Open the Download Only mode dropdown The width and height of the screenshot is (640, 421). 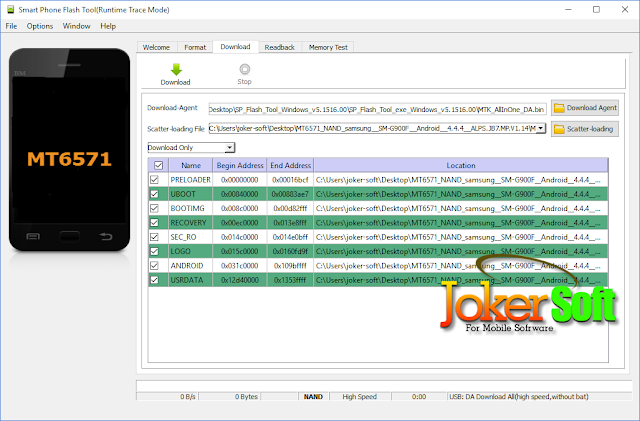[191, 147]
